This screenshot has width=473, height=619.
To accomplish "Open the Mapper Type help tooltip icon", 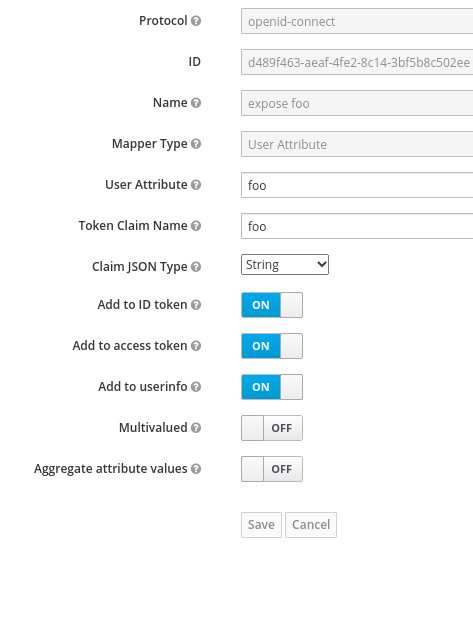I will pyautogui.click(x=196, y=144).
